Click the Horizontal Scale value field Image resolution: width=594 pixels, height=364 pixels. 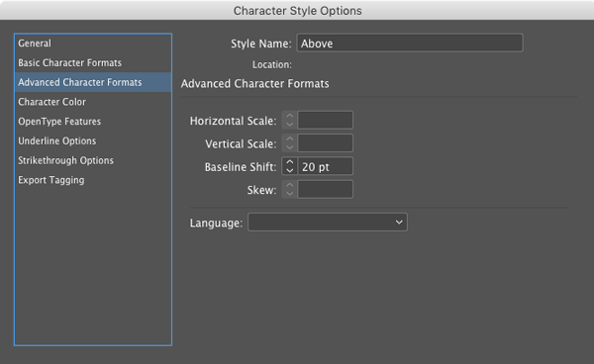[326, 121]
